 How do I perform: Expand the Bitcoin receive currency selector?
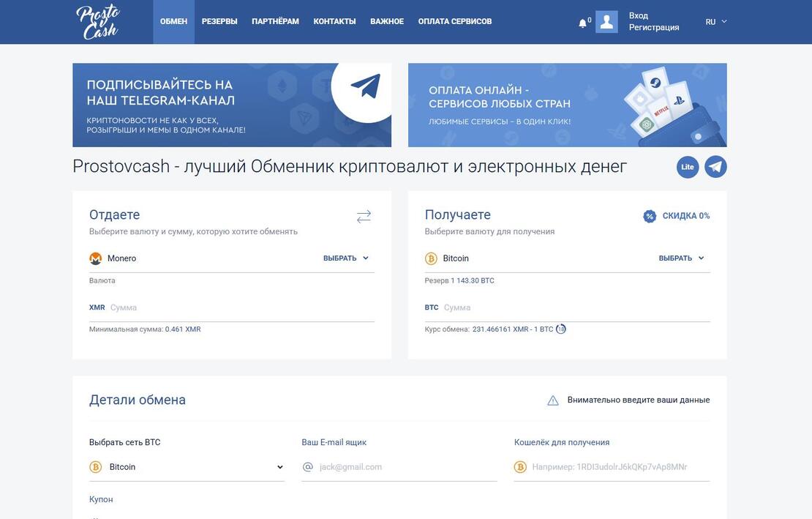[681, 258]
